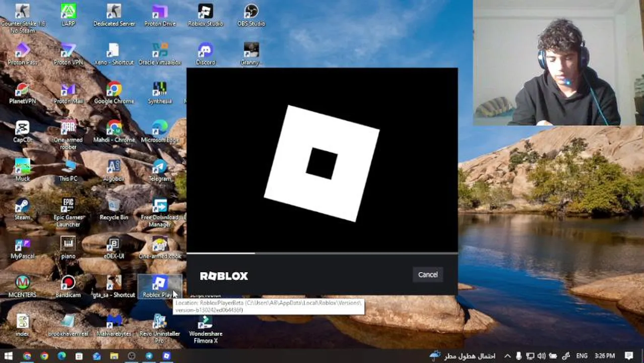Open Roblox Studio desktop icon
Screen dimensions: 644x363
point(205,15)
